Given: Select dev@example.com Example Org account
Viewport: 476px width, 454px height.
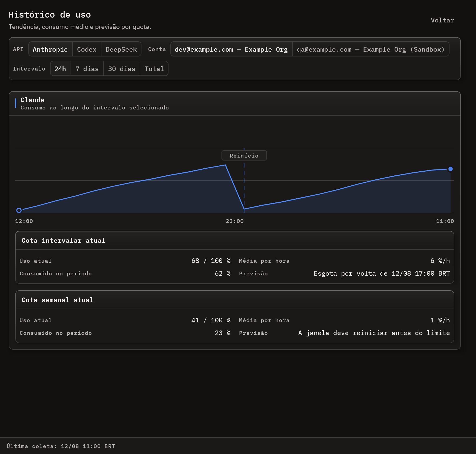Looking at the screenshot, I should (x=231, y=49).
